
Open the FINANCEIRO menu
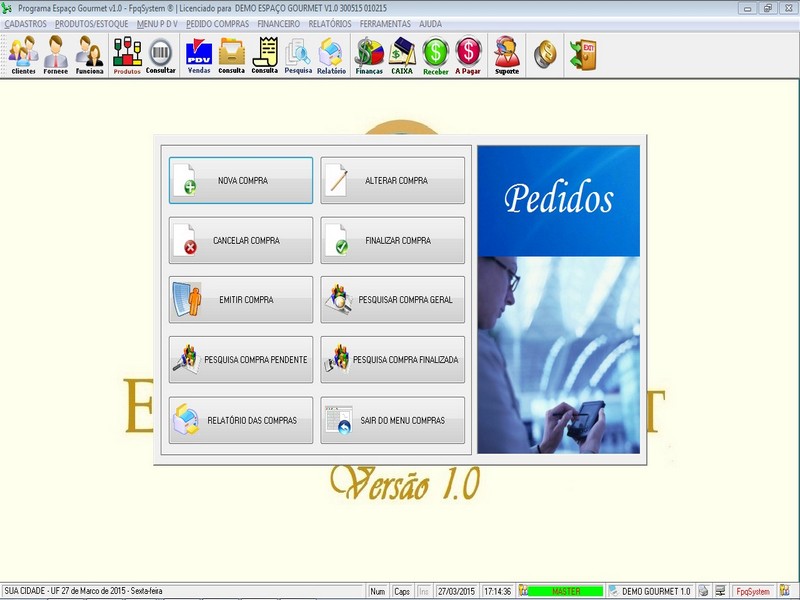click(279, 24)
